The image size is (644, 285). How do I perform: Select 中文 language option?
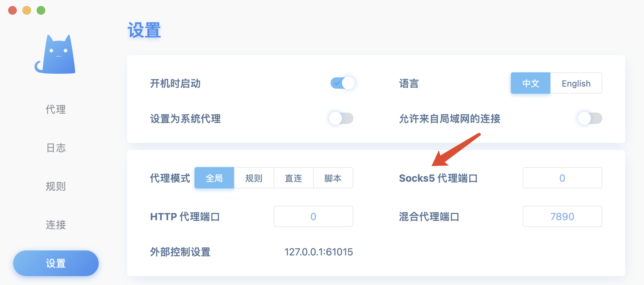[x=531, y=83]
